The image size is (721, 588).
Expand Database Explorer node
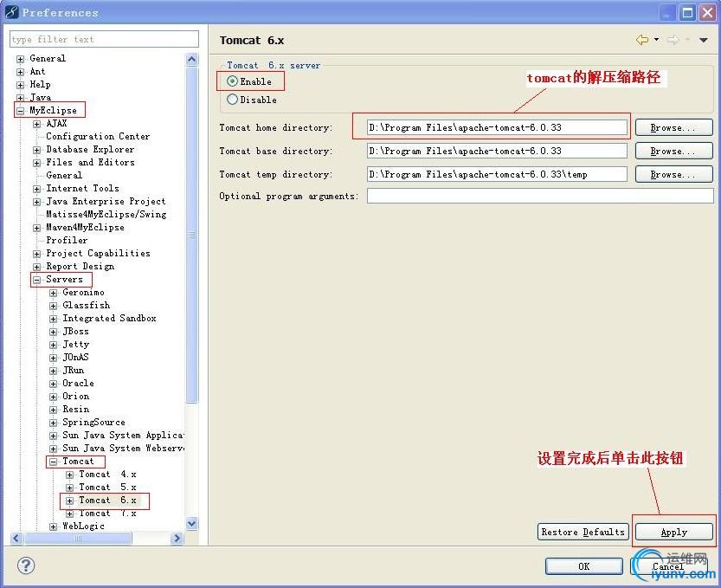click(36, 150)
